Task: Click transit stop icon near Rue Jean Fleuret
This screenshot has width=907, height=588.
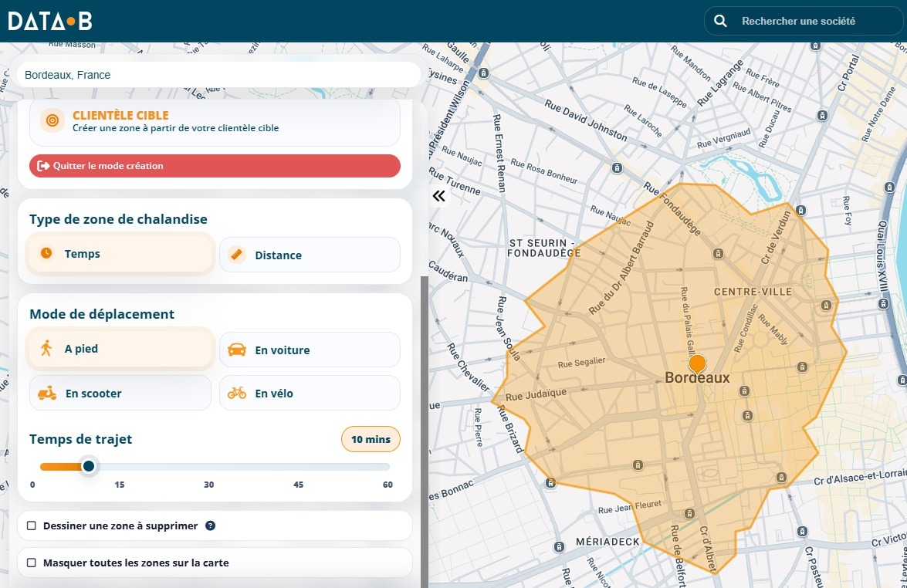Action: [689, 513]
